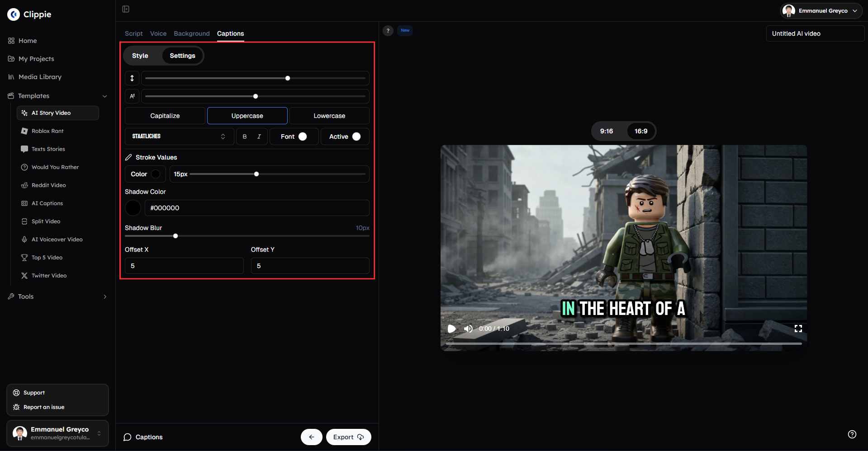
Task: Toggle the sidebar collapse icon
Action: click(126, 9)
